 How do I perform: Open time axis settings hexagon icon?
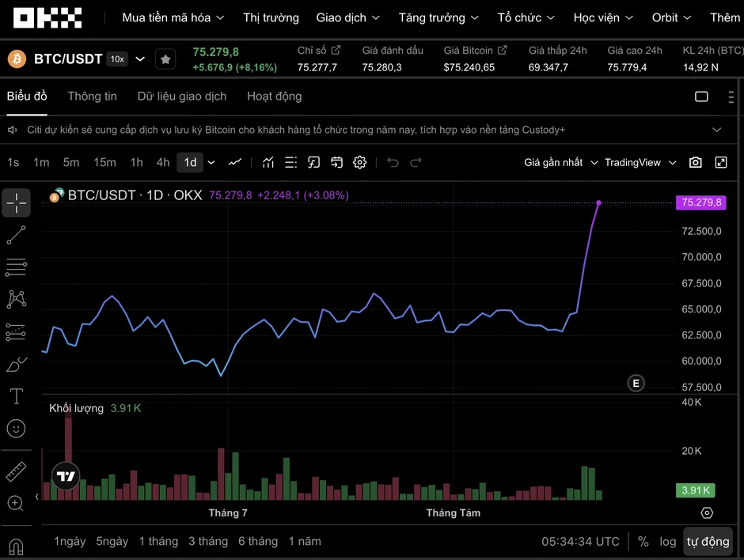point(707,513)
